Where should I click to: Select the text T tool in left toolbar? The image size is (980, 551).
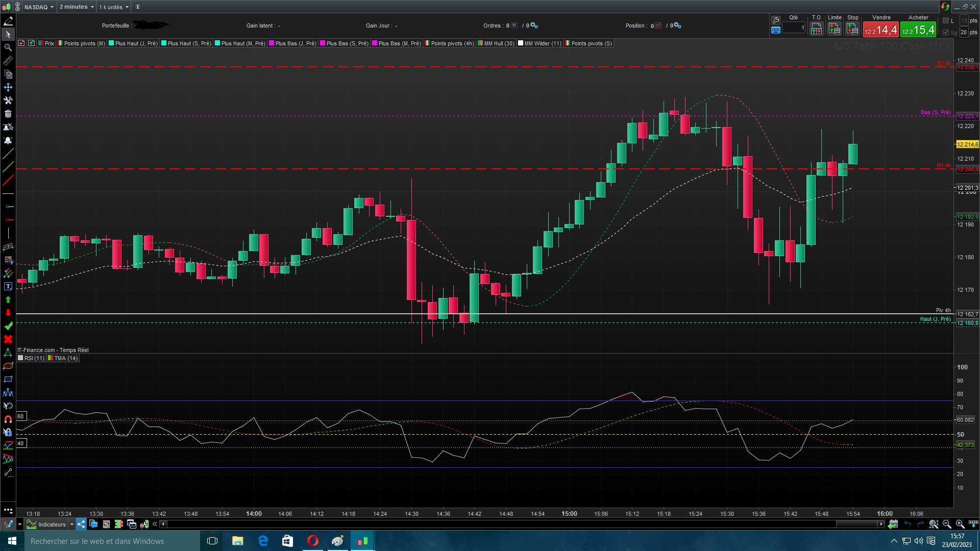[8, 286]
